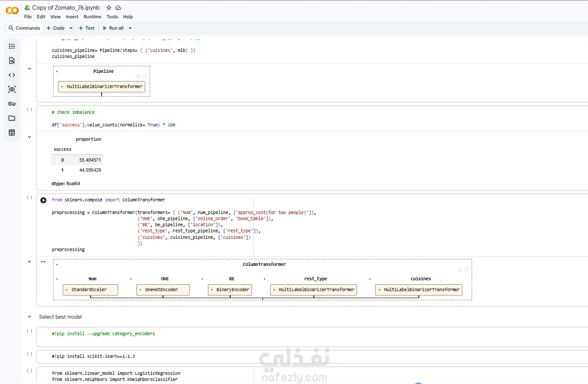Click the help icon in StandardScaler box
This screenshot has height=384, width=588.
pos(113,289)
